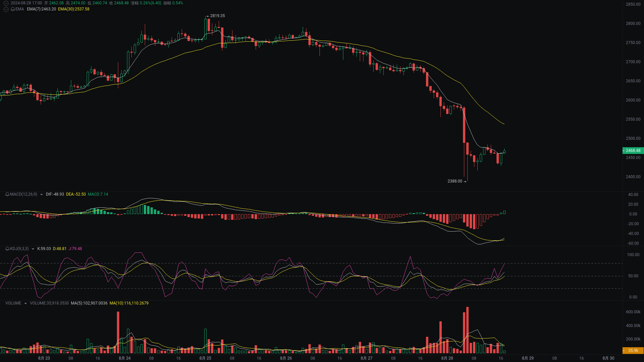Click the DIF:-48.93 value label
The image size is (644, 362).
point(55,194)
